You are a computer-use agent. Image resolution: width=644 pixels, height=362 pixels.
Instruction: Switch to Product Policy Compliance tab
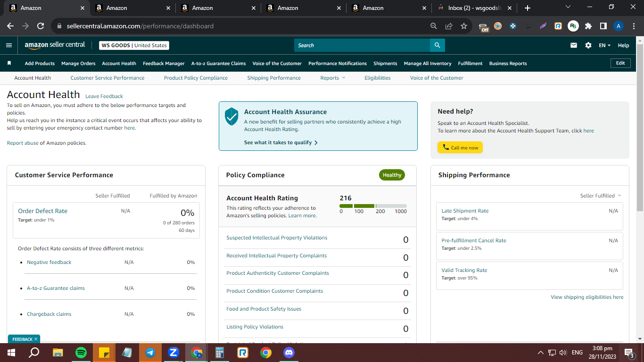pos(196,78)
